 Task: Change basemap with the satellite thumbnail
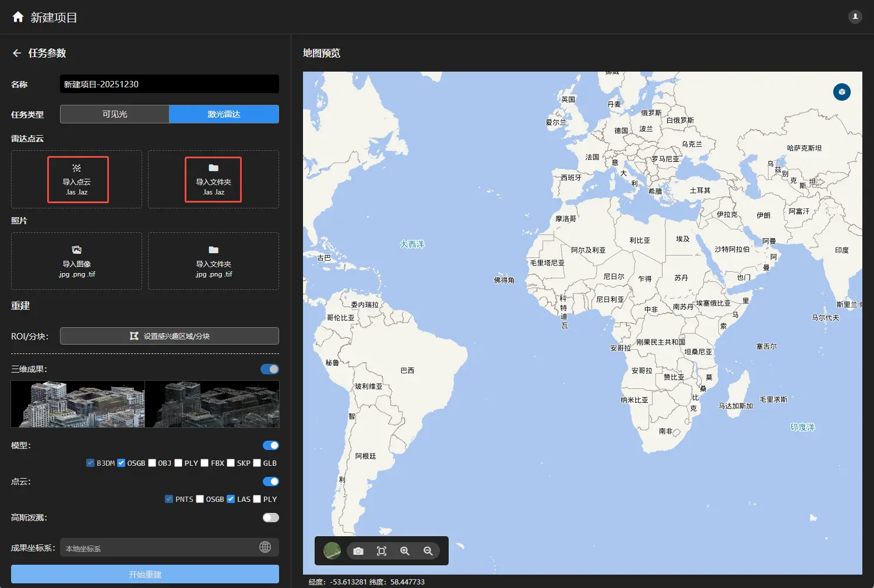(332, 551)
